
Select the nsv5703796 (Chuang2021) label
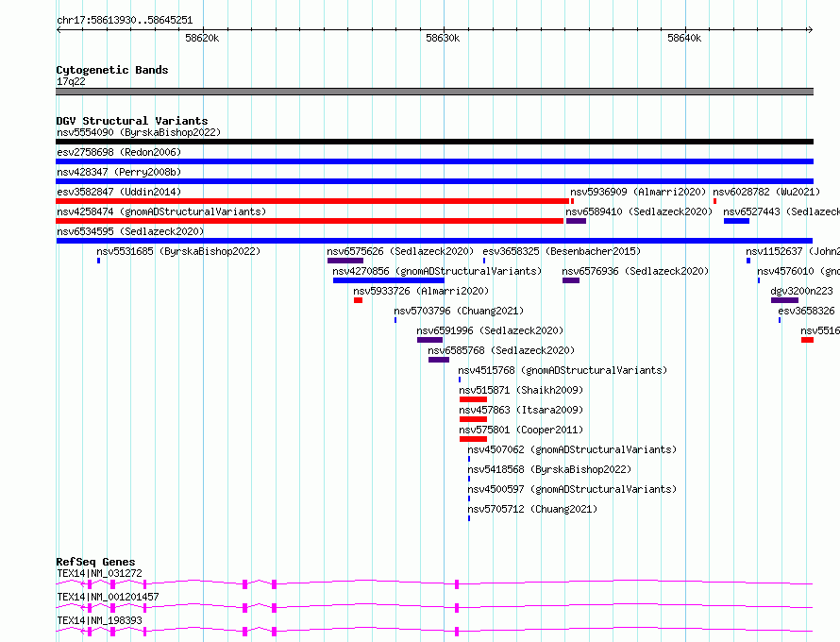tap(459, 311)
